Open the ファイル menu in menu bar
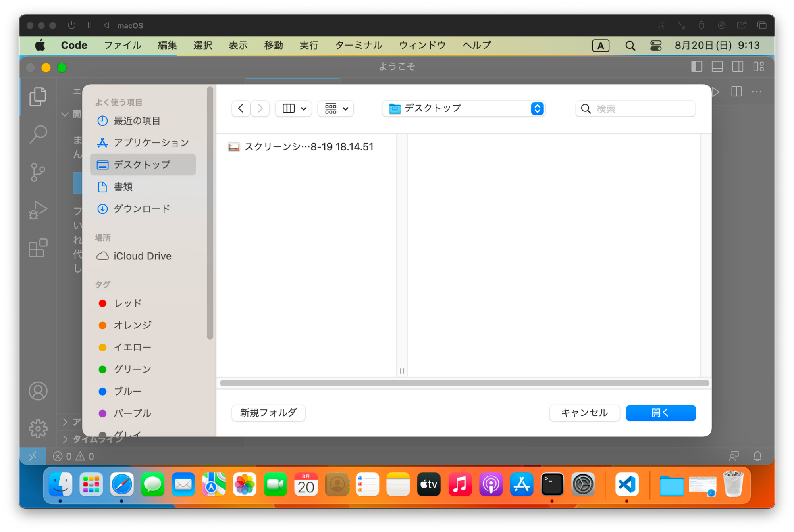Viewport: 794px width, 532px height. (122, 45)
